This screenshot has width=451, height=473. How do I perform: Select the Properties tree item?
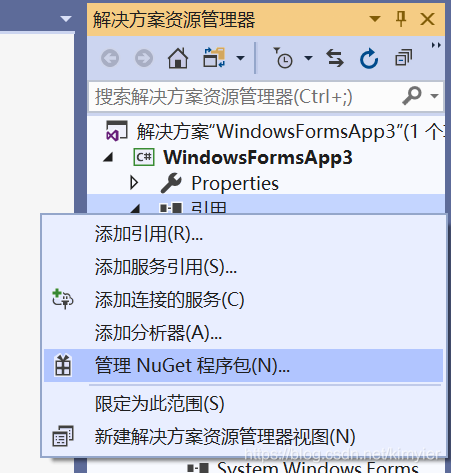[x=235, y=183]
